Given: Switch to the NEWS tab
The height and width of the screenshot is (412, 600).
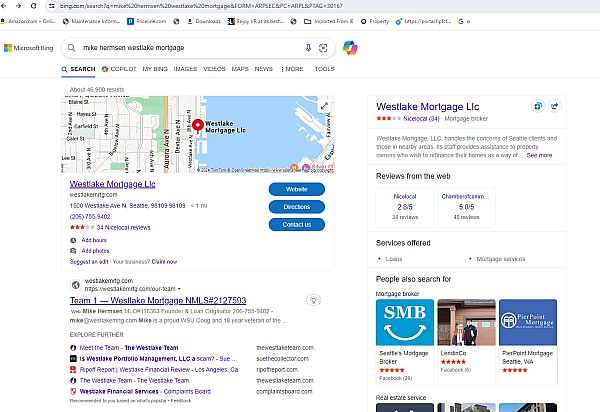Looking at the screenshot, I should [x=264, y=69].
